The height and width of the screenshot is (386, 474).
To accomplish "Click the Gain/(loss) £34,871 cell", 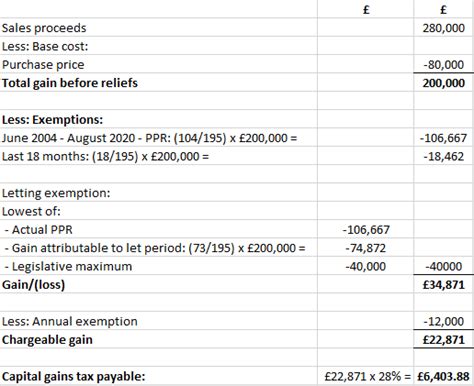I will click(444, 284).
